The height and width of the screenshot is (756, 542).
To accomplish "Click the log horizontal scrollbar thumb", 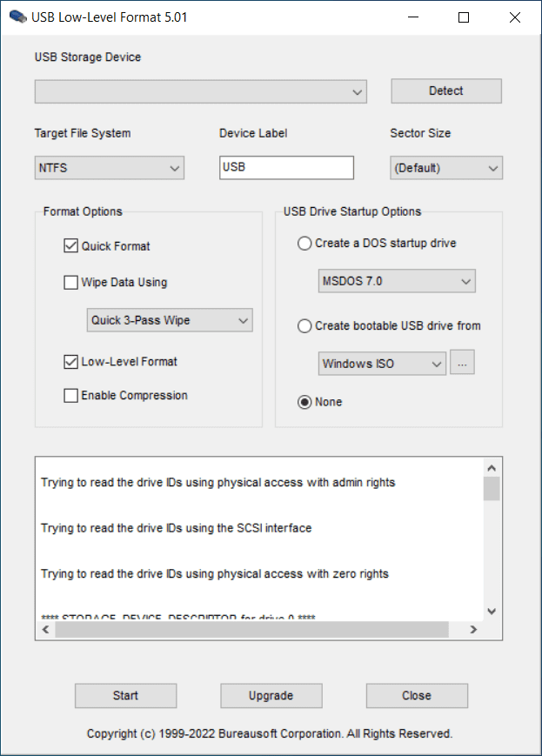I will [x=251, y=629].
